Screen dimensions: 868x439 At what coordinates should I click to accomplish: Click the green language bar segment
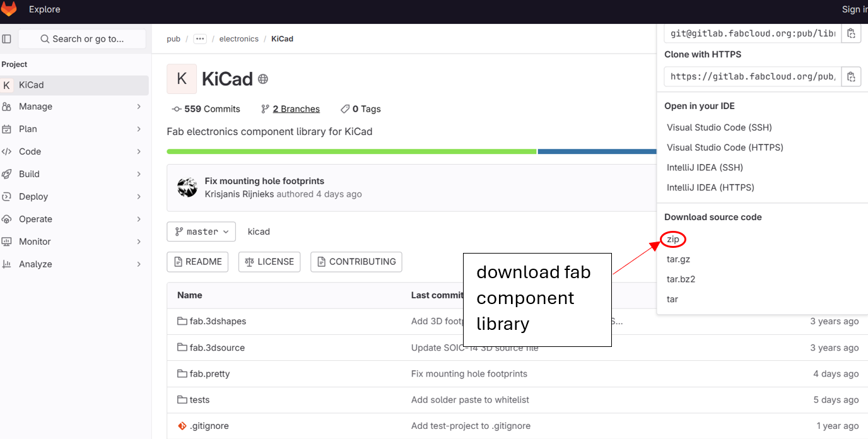click(351, 151)
